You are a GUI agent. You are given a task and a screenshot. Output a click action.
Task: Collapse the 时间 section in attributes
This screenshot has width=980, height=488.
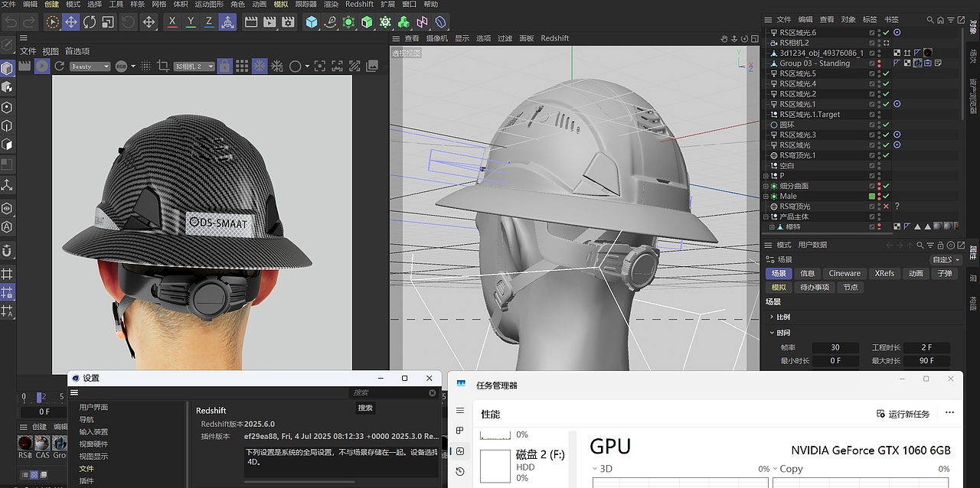pos(772,333)
